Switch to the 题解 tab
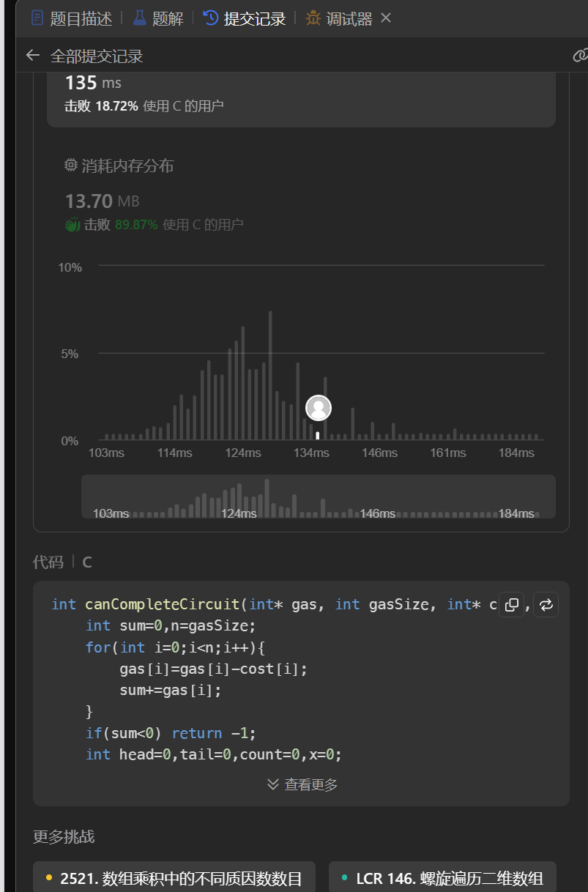This screenshot has width=588, height=892. point(167,19)
